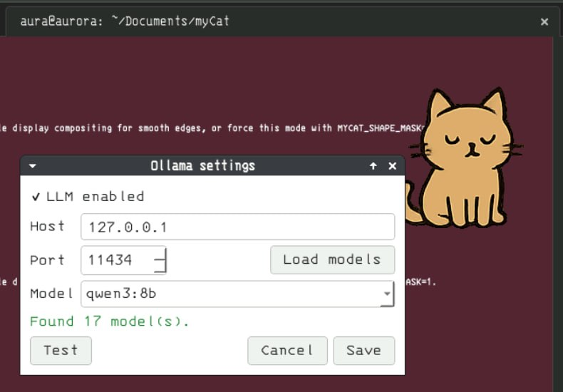Decrease the Port value with lower spinner

point(160,267)
